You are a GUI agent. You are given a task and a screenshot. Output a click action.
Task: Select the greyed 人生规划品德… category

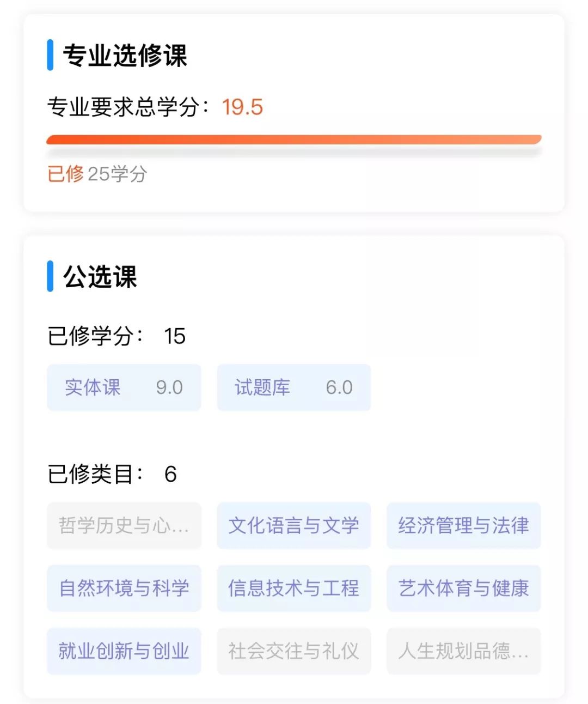tap(463, 651)
